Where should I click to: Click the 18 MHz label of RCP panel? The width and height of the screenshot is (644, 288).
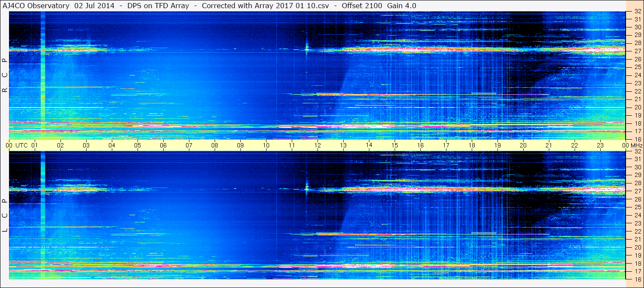638,123
